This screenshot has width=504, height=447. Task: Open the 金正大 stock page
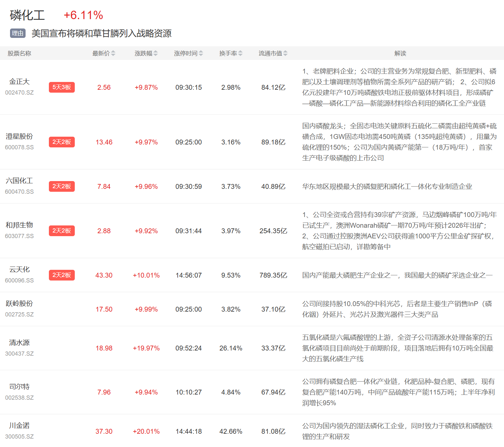19,82
